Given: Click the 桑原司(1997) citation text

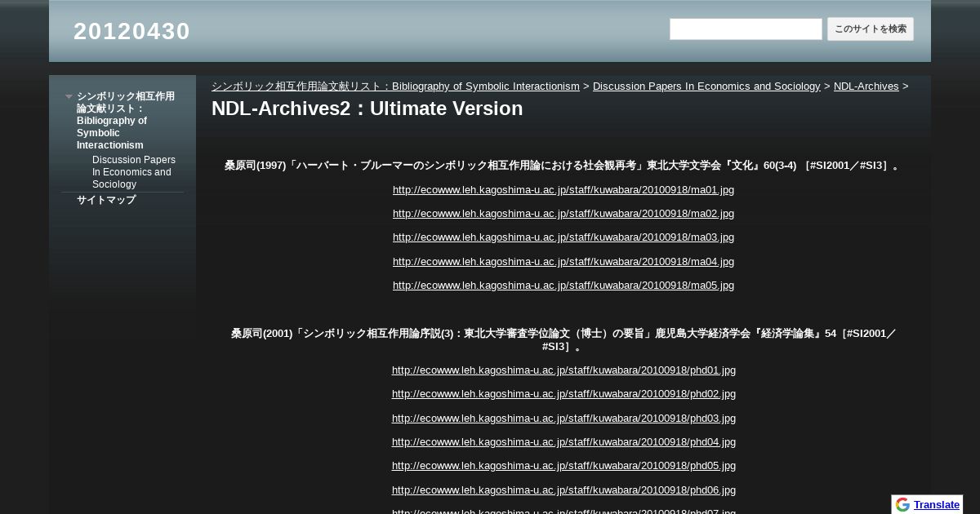Looking at the screenshot, I should 563,166.
